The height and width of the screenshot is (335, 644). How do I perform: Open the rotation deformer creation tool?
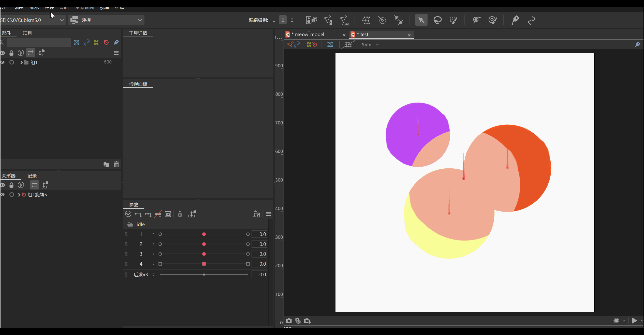(x=399, y=20)
